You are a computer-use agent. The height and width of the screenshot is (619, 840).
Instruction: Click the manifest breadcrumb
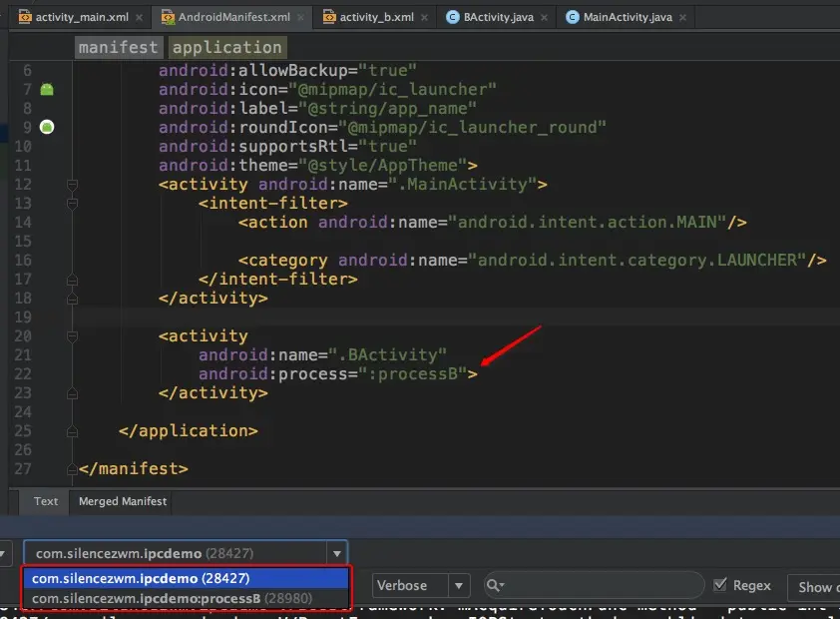click(x=118, y=47)
